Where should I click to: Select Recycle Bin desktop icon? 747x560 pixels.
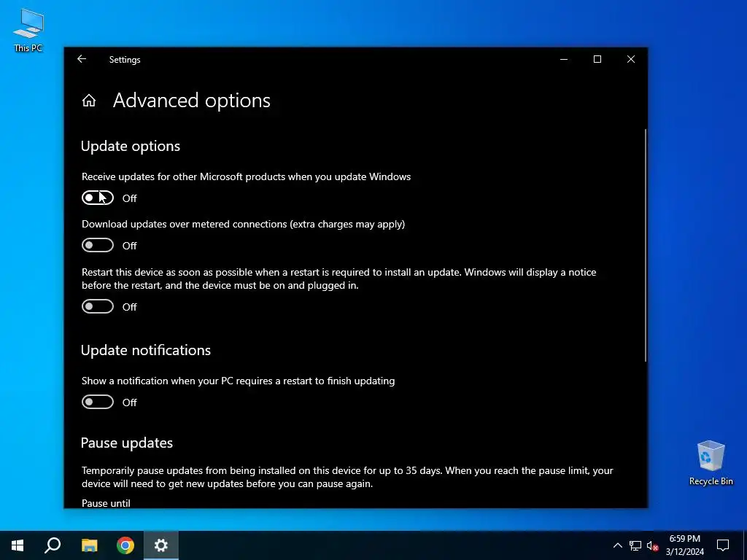pyautogui.click(x=711, y=463)
